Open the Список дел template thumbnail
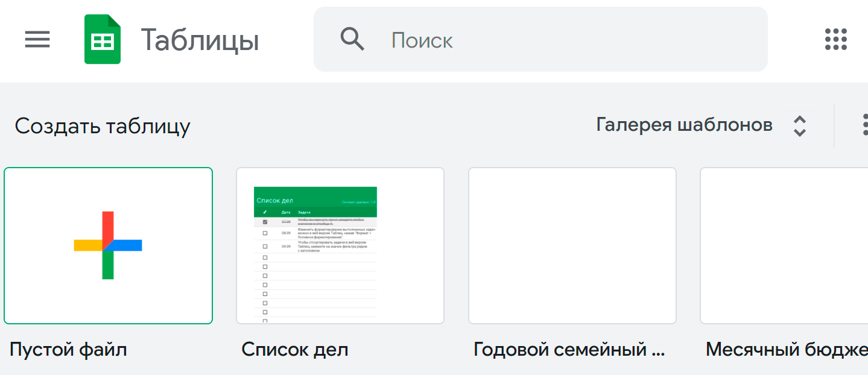Viewport: 868px width, 375px height. tap(340, 245)
